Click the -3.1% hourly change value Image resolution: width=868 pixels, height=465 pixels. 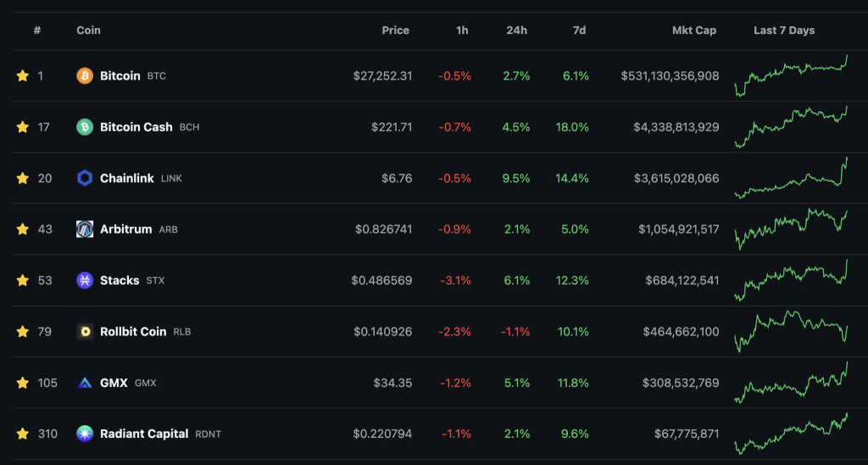click(455, 280)
